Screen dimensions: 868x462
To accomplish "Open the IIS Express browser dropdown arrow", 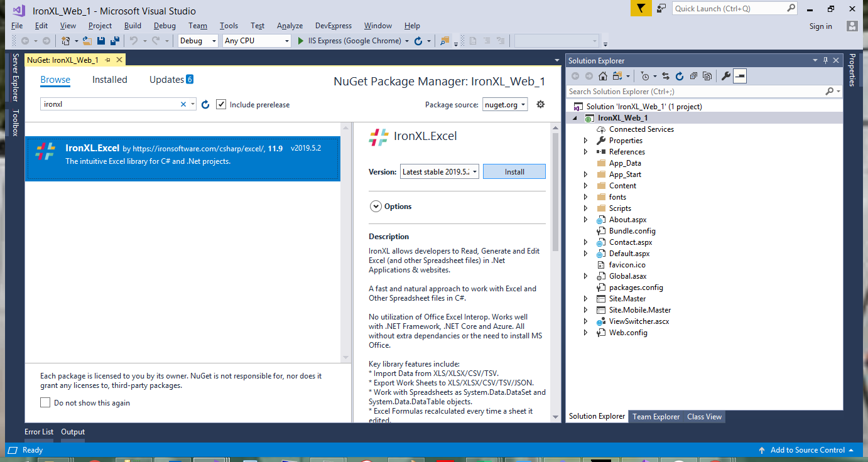I will click(408, 41).
